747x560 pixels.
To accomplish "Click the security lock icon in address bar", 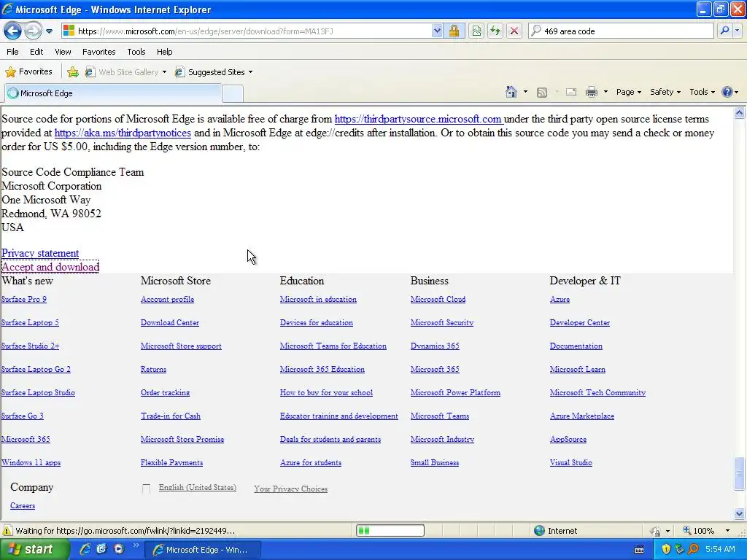I will 454,31.
